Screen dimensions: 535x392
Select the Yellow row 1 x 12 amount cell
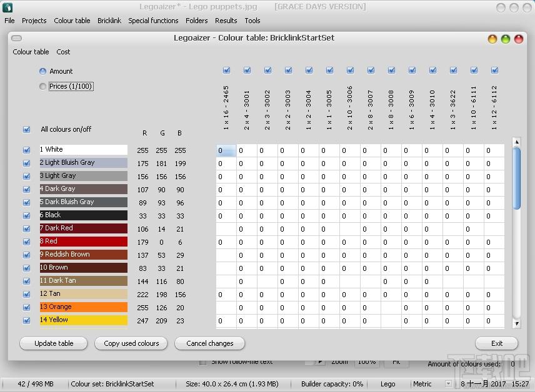pyautogui.click(x=494, y=321)
